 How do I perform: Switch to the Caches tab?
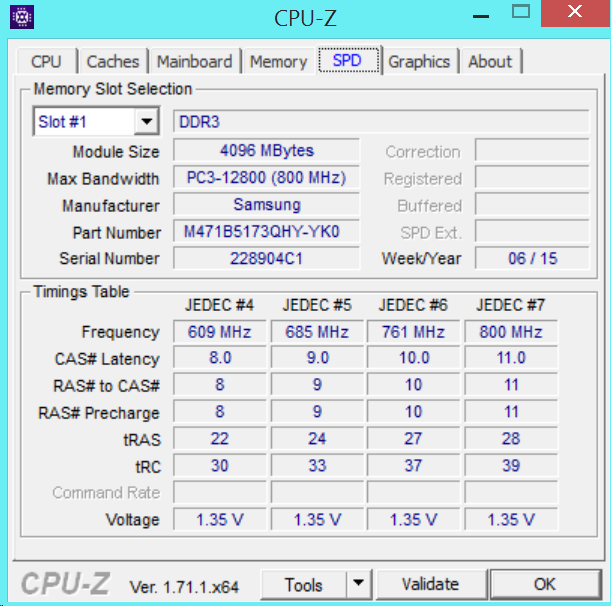[x=113, y=62]
